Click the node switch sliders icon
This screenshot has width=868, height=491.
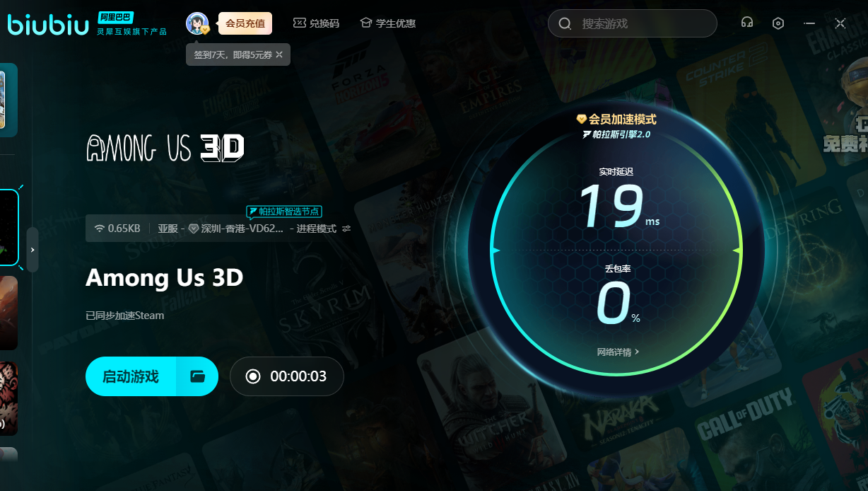346,229
